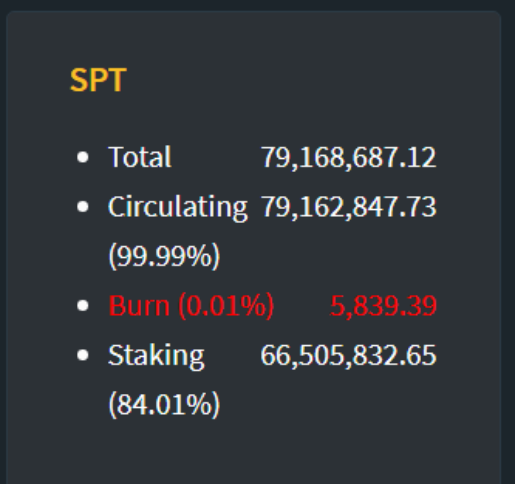Click the bullet beside Circulating
The width and height of the screenshot is (515, 484).
83,207
